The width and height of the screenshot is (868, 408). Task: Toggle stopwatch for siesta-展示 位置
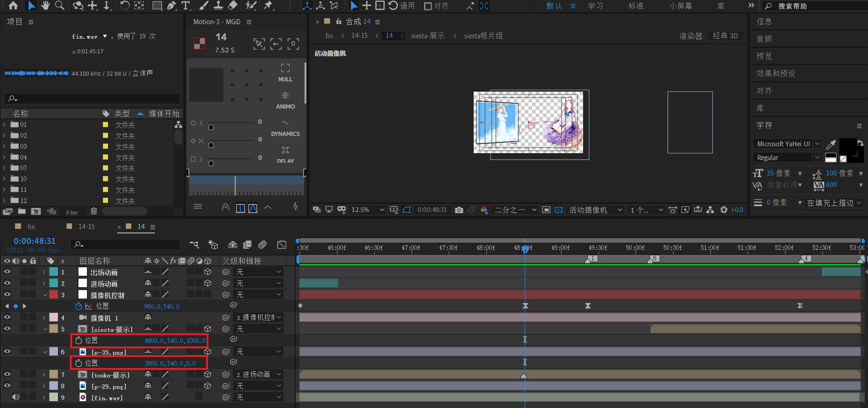78,340
